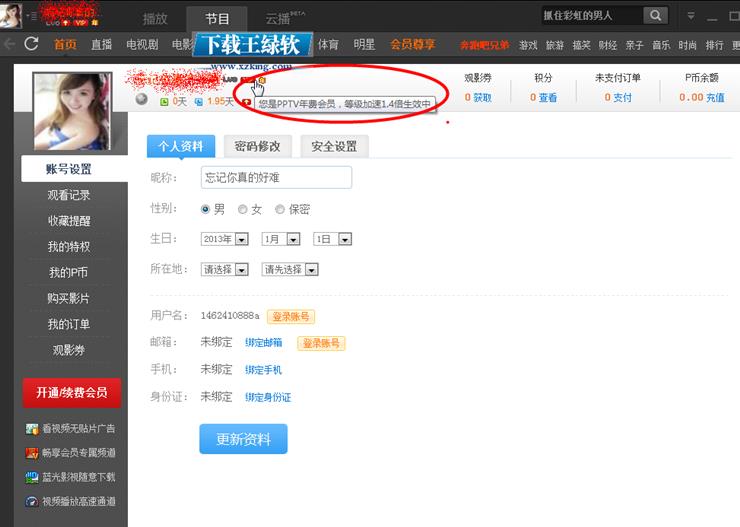Open the 密码修改 tab
The image size is (740, 527).
[x=258, y=146]
